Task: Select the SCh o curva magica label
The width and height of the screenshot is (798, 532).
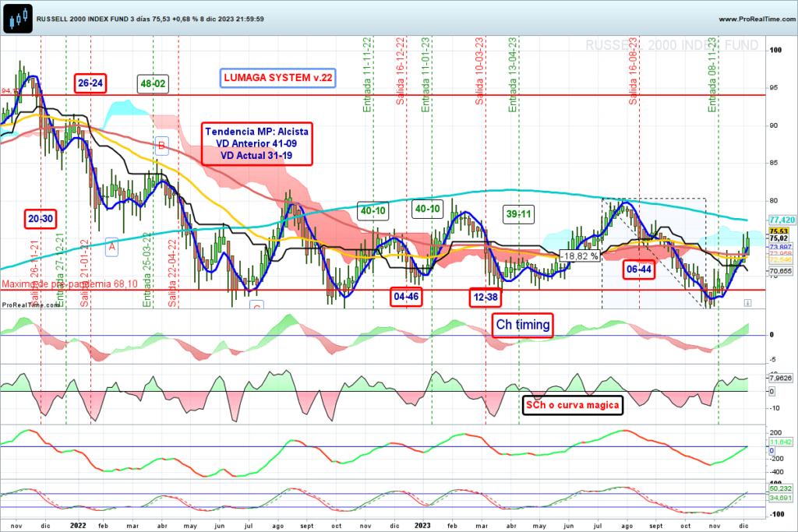Action: pyautogui.click(x=573, y=405)
